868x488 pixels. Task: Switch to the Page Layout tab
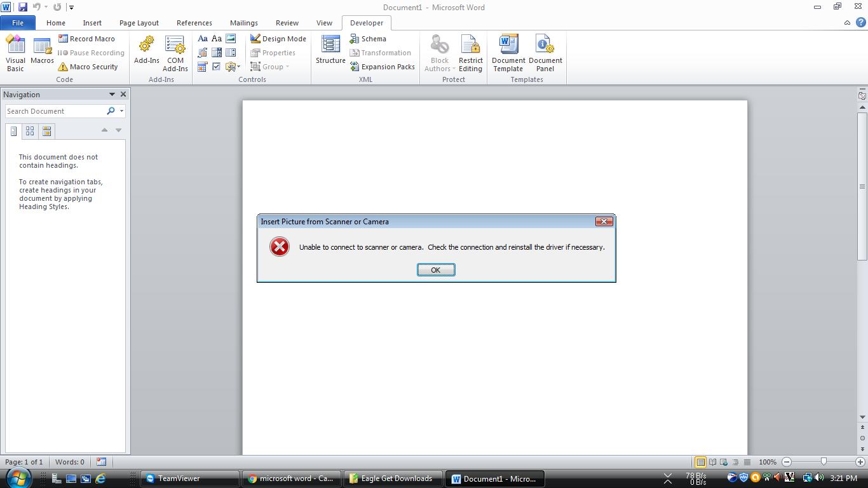pyautogui.click(x=139, y=23)
